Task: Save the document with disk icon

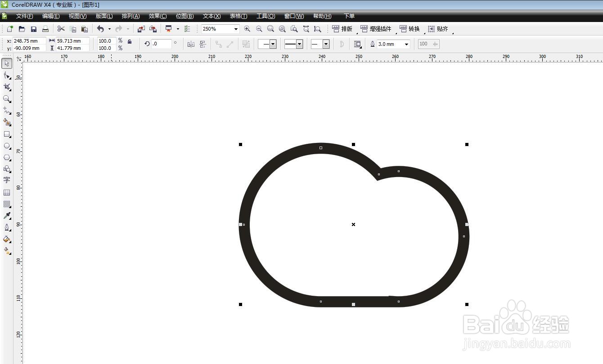Action: tap(33, 29)
